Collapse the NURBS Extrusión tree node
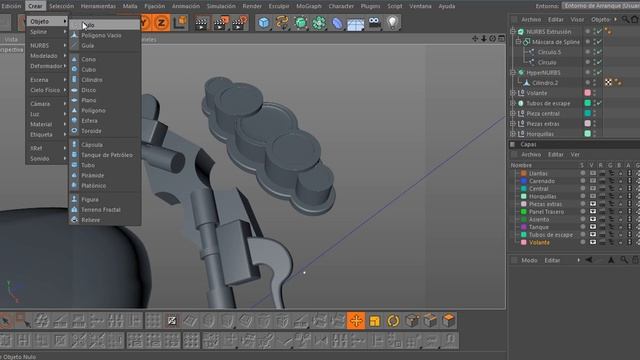The height and width of the screenshot is (360, 640). click(x=513, y=31)
